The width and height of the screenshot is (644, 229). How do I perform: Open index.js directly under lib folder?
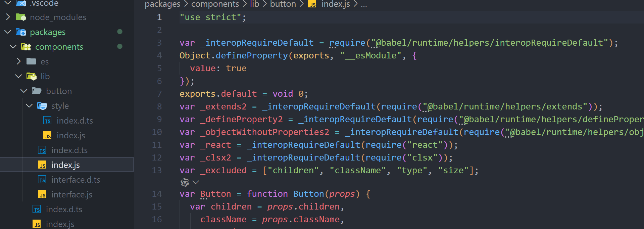[x=60, y=224]
